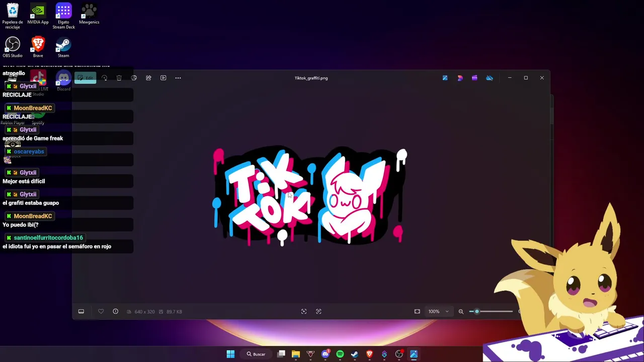Start slideshow with the play icon
Viewport: 644px width, 362px height.
(x=163, y=78)
